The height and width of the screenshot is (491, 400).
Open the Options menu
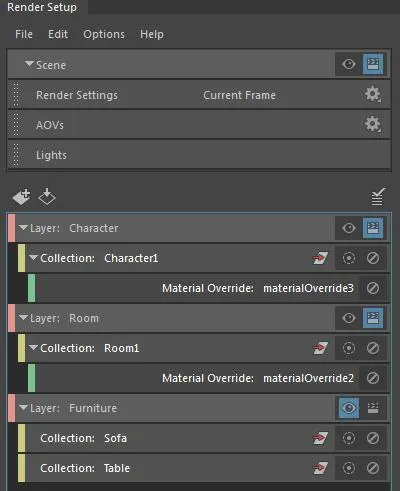[x=104, y=34]
